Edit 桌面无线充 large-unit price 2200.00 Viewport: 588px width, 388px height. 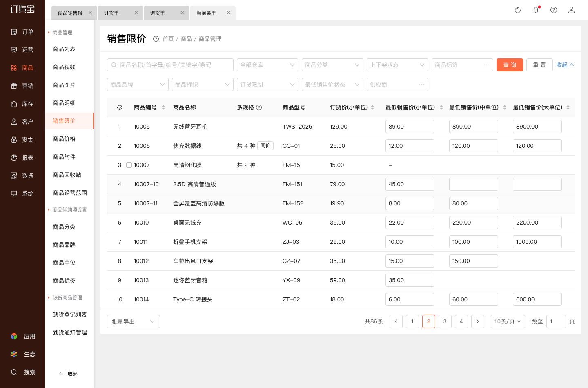(537, 223)
